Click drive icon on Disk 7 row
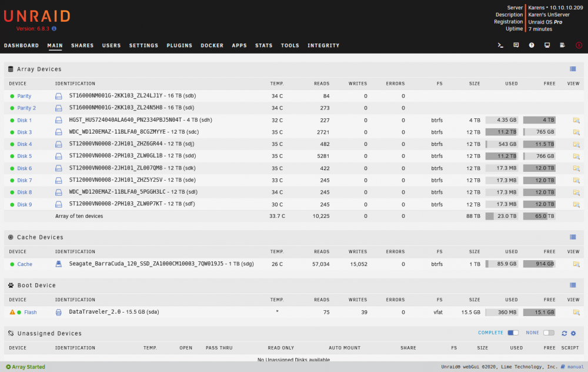The image size is (588, 372). [x=58, y=180]
